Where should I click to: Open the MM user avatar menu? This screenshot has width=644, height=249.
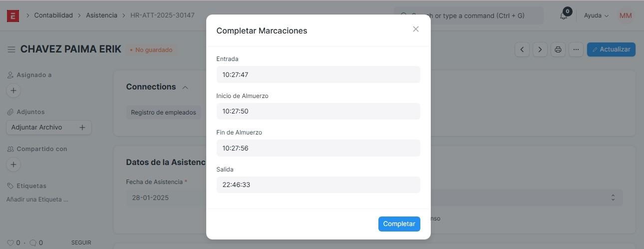[x=626, y=15]
